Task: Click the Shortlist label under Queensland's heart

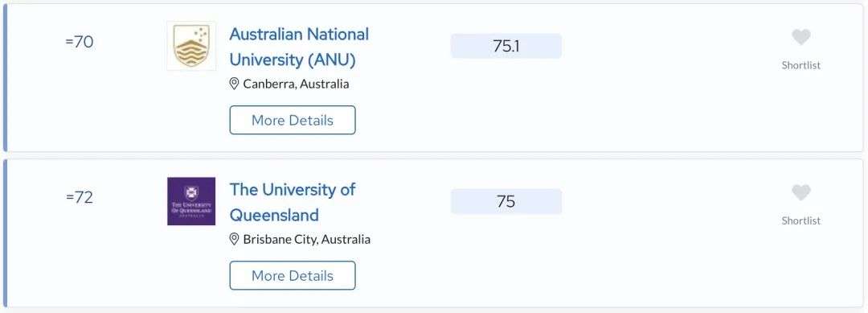Action: pyautogui.click(x=800, y=220)
